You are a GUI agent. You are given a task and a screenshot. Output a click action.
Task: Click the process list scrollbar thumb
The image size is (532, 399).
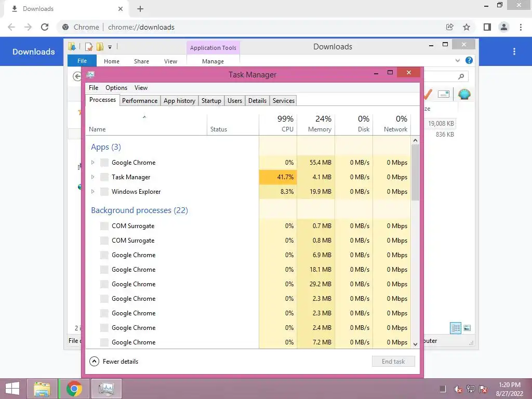415,172
